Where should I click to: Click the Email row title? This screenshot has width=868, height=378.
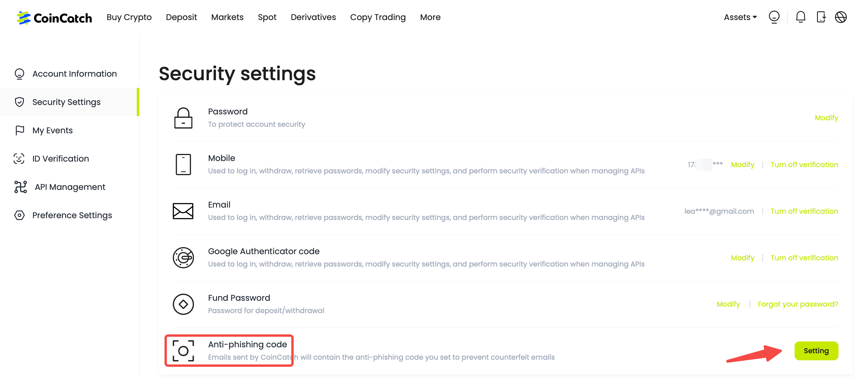(x=219, y=205)
